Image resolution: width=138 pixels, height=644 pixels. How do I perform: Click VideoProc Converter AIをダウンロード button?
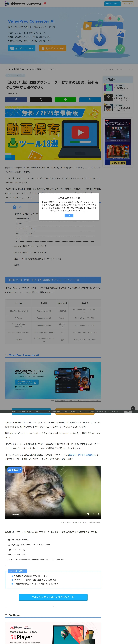[53, 597]
